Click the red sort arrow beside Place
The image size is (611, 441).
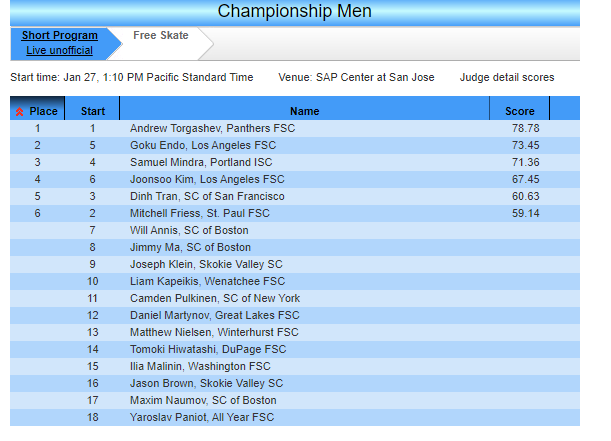tap(20, 111)
